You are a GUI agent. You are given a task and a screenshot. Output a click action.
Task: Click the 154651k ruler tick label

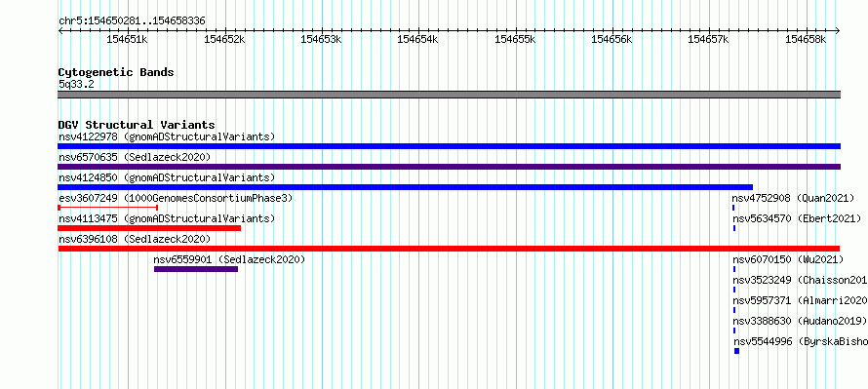pos(128,39)
